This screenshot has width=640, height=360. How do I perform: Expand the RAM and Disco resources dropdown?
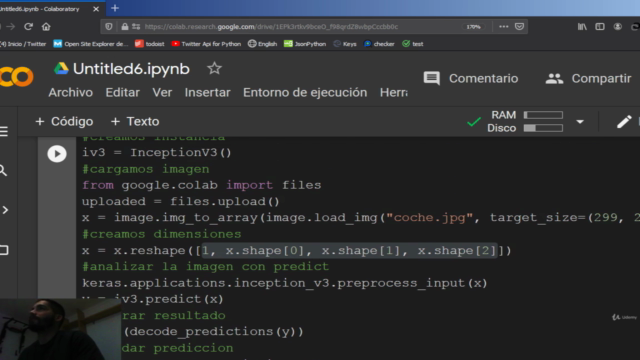coord(580,122)
